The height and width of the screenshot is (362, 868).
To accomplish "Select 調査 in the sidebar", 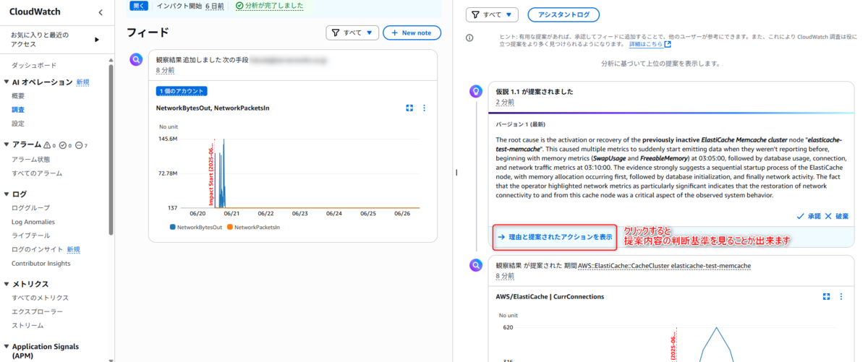I will (x=18, y=110).
